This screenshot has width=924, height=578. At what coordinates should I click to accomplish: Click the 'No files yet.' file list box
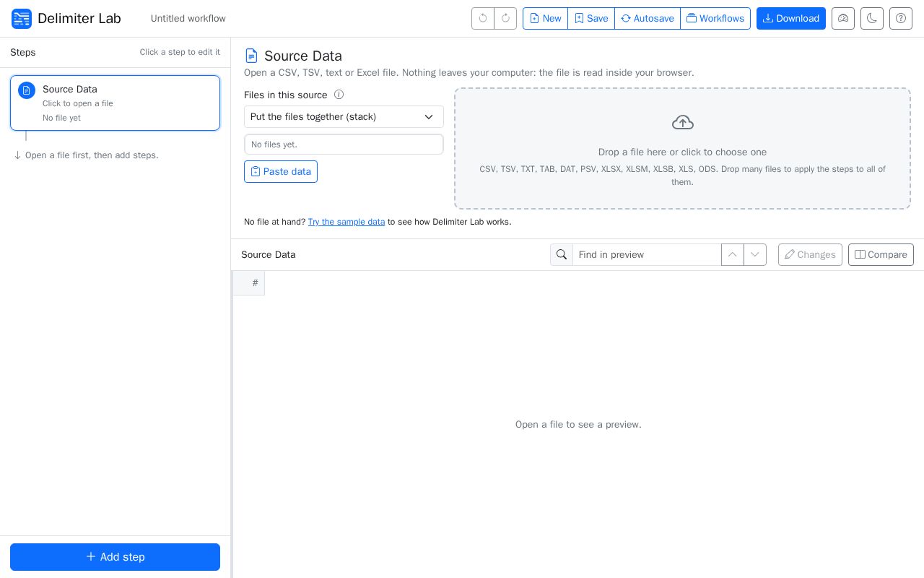tap(344, 144)
